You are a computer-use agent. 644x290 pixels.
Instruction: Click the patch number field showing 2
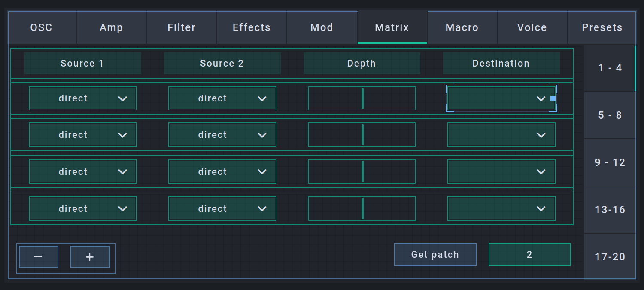(529, 254)
